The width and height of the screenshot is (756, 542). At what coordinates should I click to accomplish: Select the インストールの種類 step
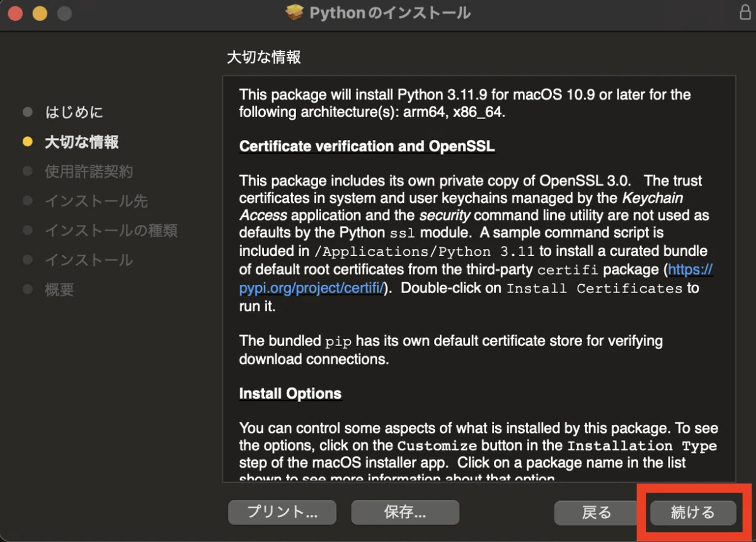click(x=111, y=231)
